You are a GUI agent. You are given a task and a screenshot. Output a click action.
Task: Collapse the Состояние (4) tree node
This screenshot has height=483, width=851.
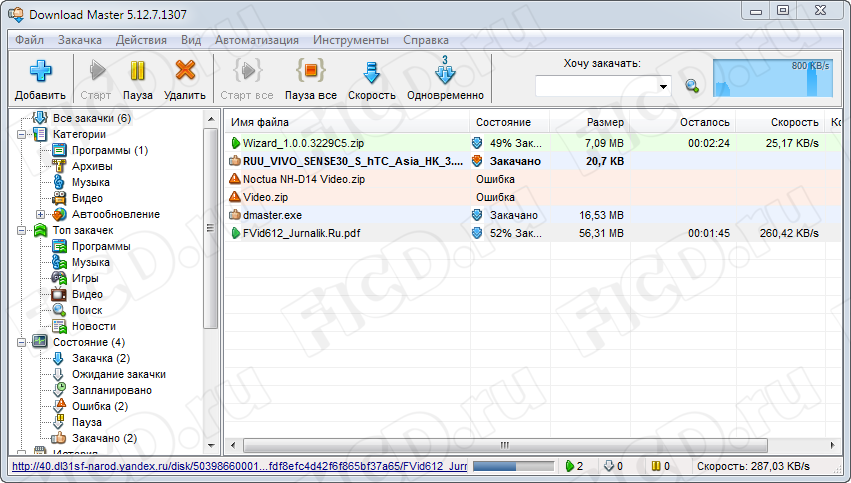(x=21, y=342)
